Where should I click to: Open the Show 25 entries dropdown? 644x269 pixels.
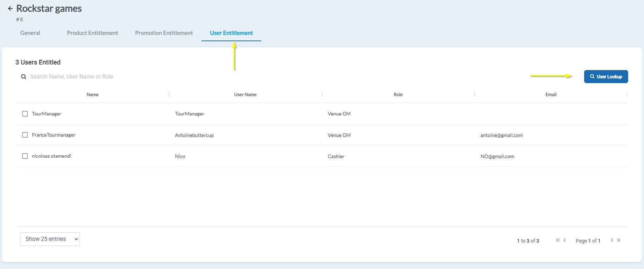[50, 239]
